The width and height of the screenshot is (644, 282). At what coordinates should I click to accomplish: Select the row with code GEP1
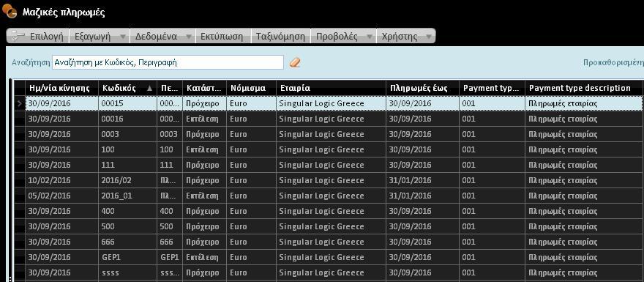tap(334, 257)
